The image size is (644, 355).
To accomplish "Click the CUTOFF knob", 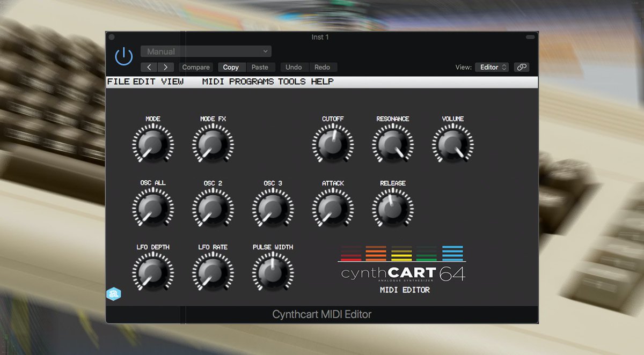I will coord(333,144).
